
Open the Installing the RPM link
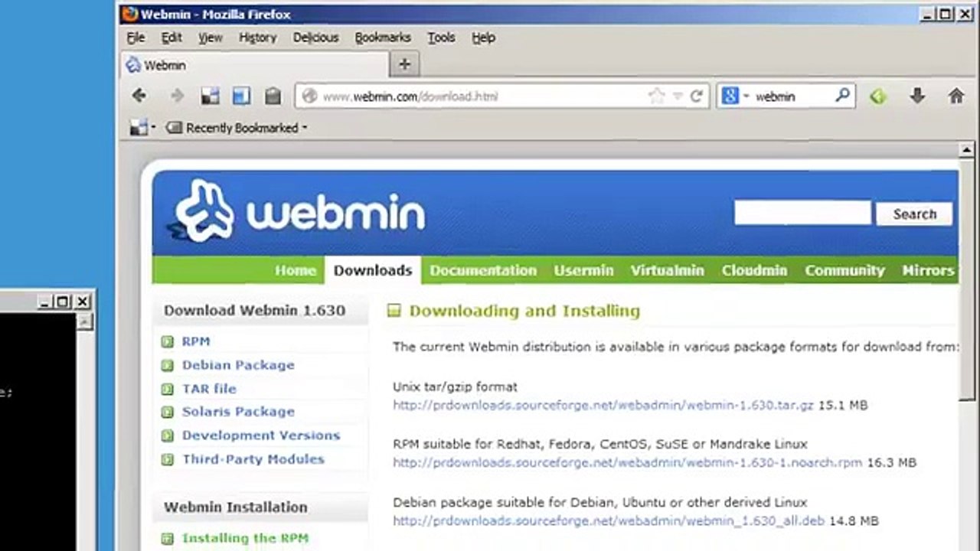(245, 538)
